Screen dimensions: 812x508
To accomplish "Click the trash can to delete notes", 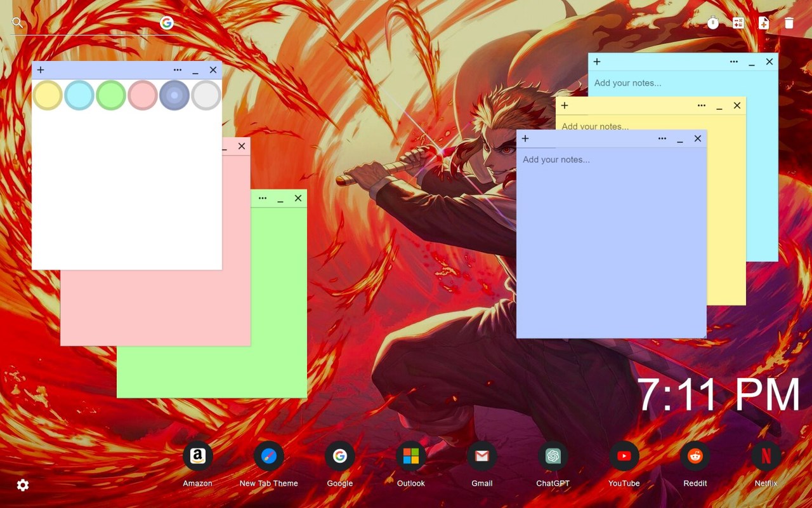I will tap(789, 23).
